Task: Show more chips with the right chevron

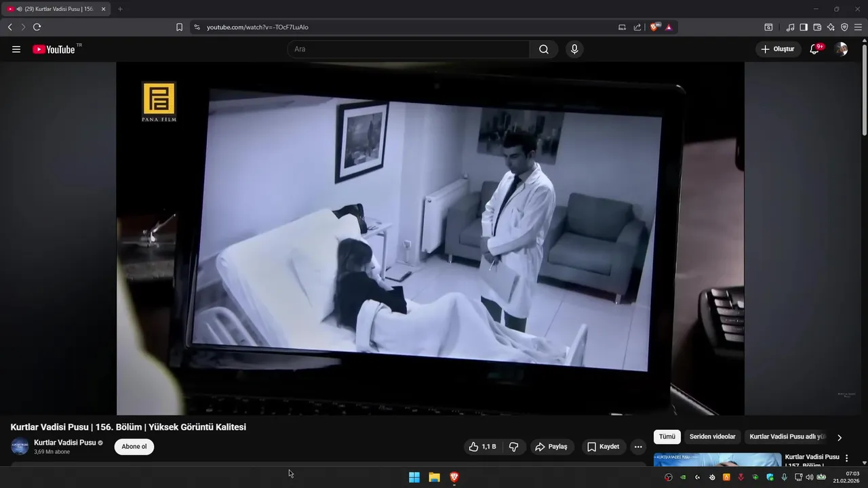Action: [840, 438]
